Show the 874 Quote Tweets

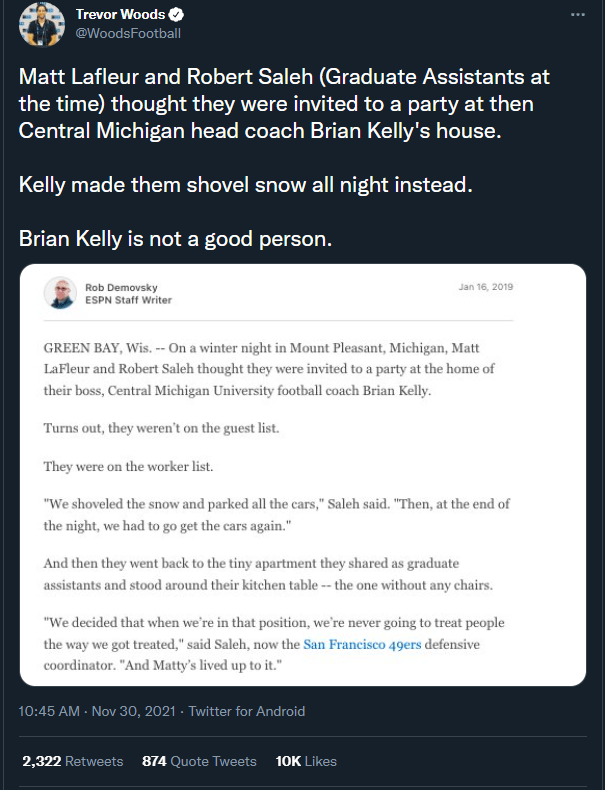(x=199, y=761)
